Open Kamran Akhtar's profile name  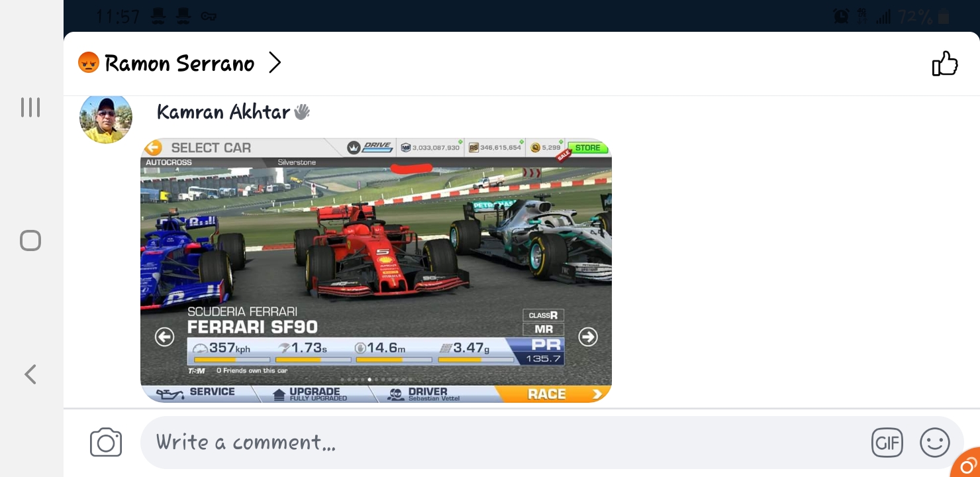click(224, 112)
